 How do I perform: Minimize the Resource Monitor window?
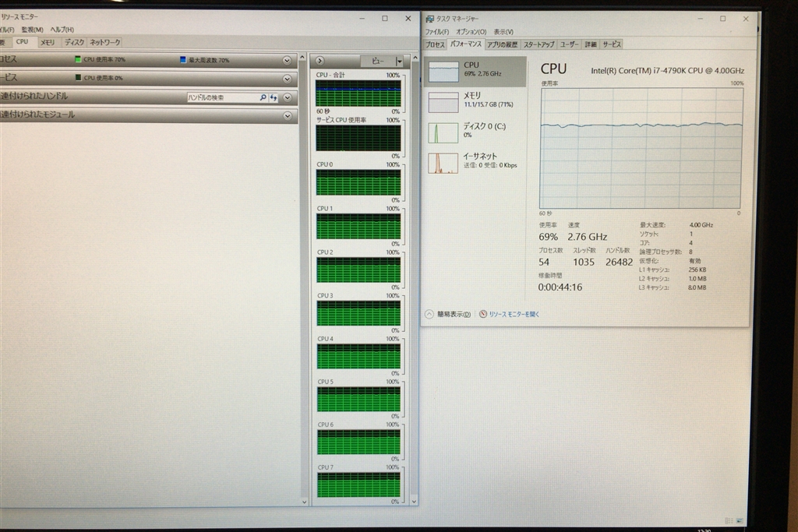(x=362, y=19)
